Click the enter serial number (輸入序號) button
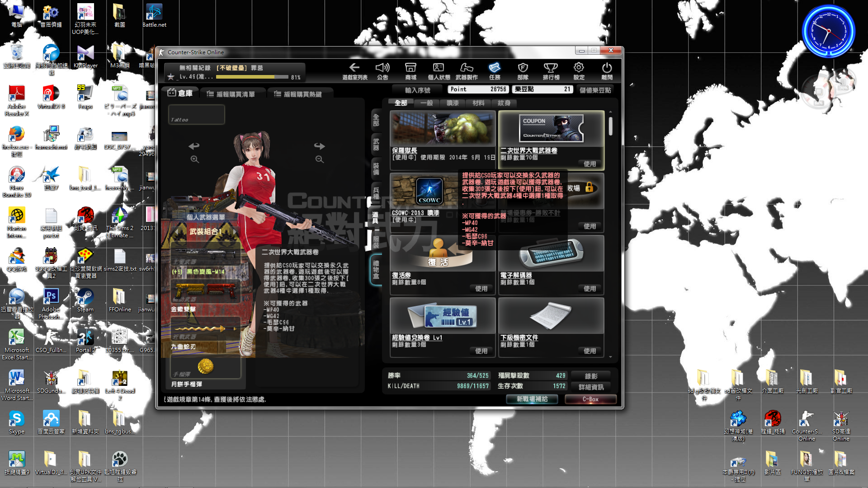This screenshot has height=488, width=868. pos(418,90)
